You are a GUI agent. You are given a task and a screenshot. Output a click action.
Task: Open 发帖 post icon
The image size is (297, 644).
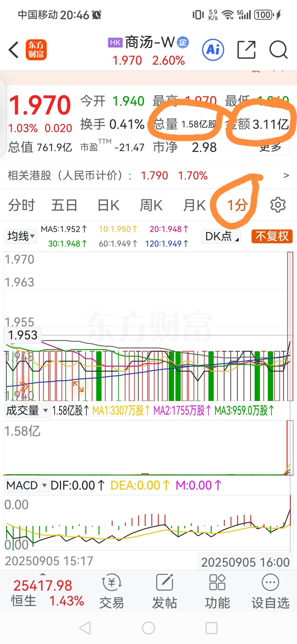pyautogui.click(x=164, y=591)
